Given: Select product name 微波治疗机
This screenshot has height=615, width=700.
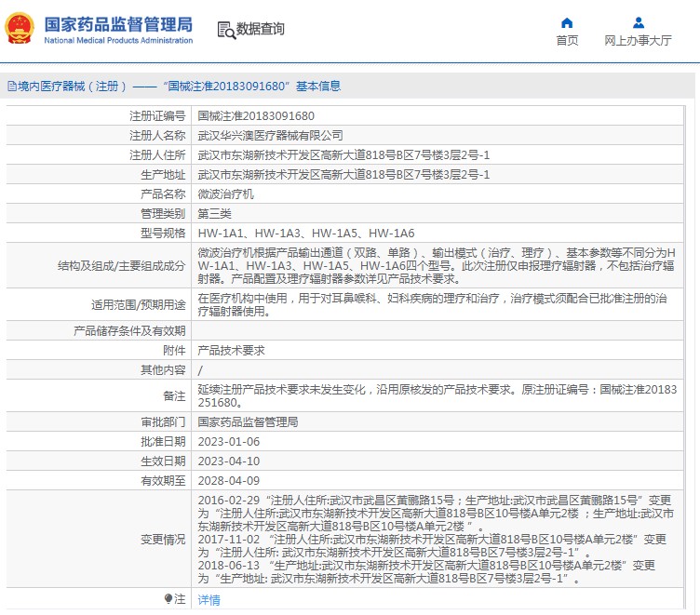Looking at the screenshot, I should (x=226, y=194).
